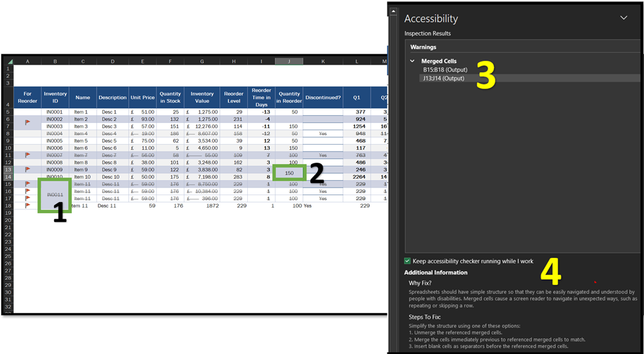Toggle Keep accessibility checker running while I work

pos(407,261)
